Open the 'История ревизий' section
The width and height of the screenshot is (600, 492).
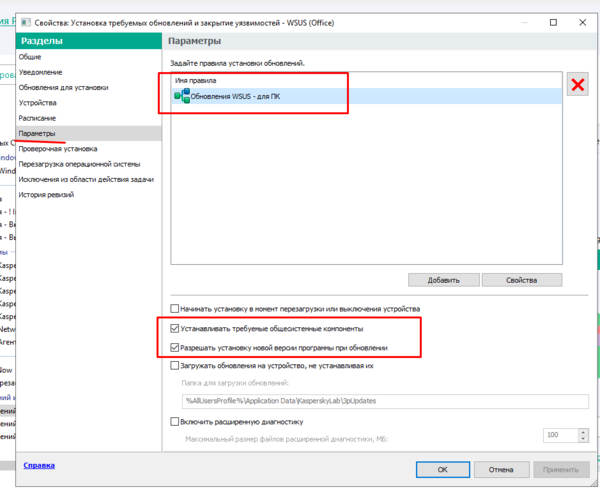[x=46, y=194]
